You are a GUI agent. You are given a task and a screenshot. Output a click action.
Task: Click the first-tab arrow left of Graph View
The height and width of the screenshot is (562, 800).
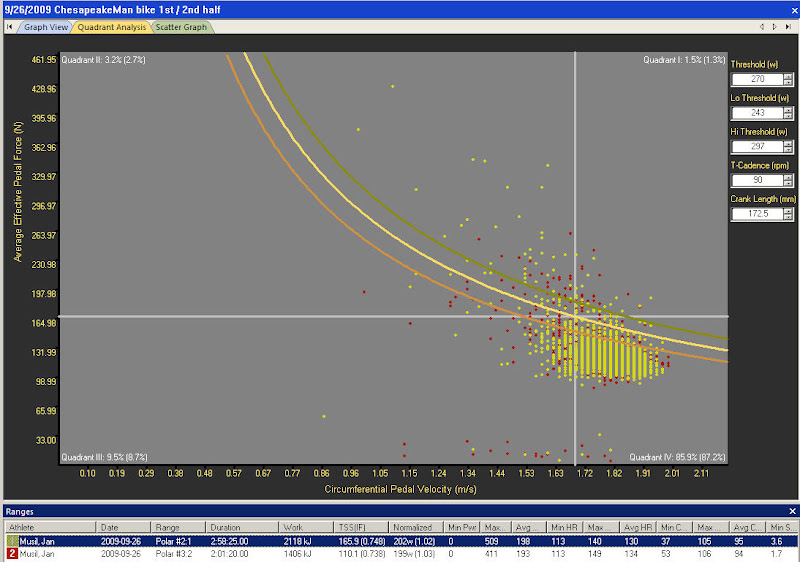coord(12,27)
